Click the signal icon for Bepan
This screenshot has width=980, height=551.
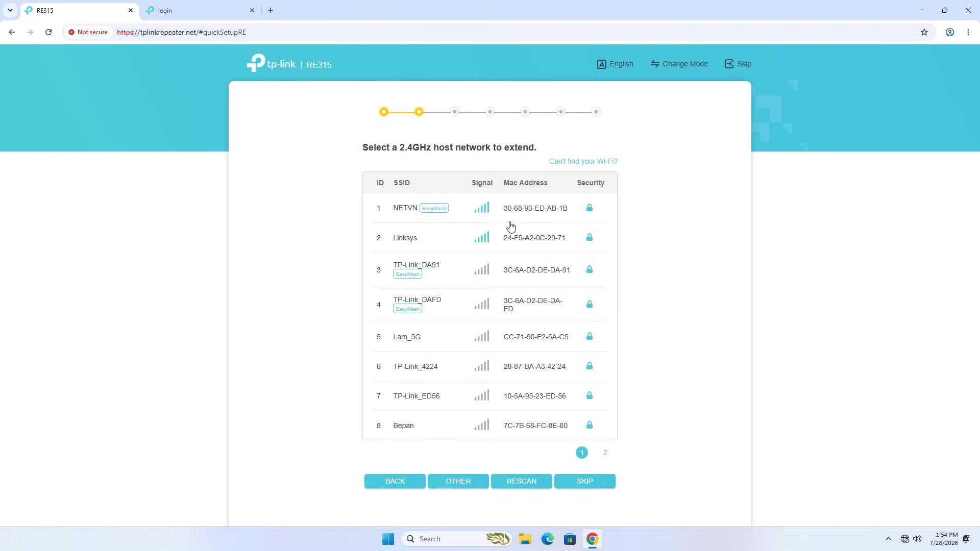point(482,425)
